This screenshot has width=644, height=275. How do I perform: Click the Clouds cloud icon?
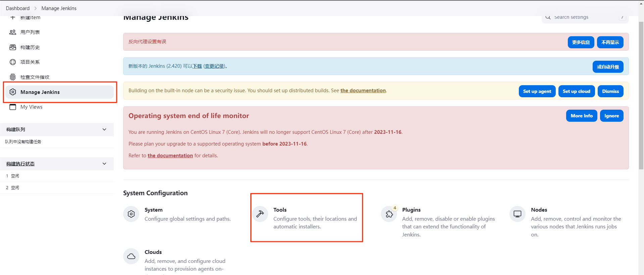click(x=131, y=256)
